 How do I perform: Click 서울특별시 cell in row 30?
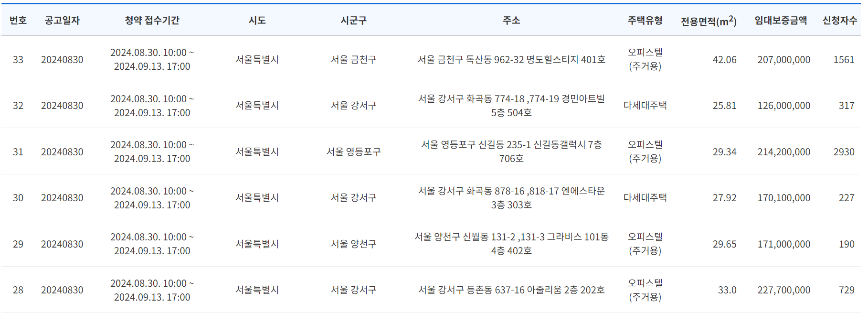pyautogui.click(x=257, y=198)
